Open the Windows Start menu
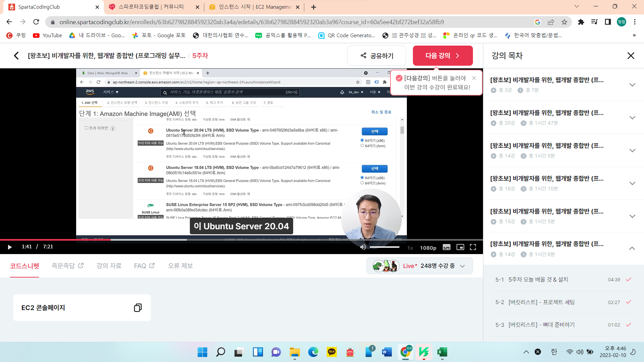Viewport: 644px width, 362px height. (202, 352)
